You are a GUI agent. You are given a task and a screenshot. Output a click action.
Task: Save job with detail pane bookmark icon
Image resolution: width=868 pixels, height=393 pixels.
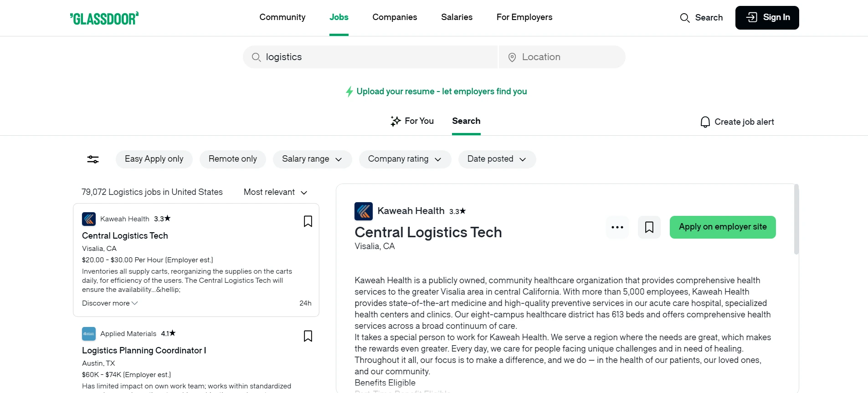click(x=649, y=227)
